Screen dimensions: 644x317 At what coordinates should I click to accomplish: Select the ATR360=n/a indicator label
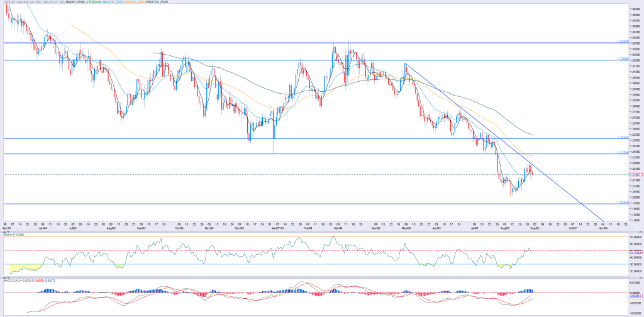pyautogui.click(x=94, y=2)
